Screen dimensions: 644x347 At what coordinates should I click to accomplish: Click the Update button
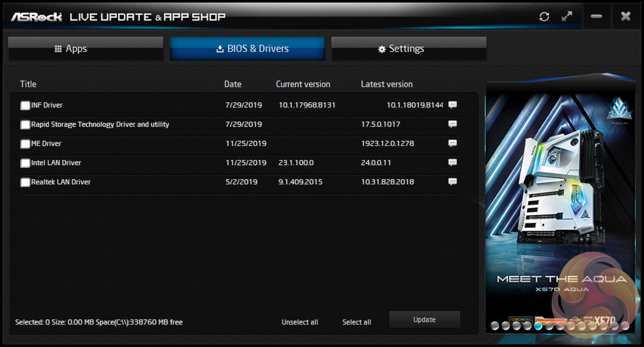[424, 319]
